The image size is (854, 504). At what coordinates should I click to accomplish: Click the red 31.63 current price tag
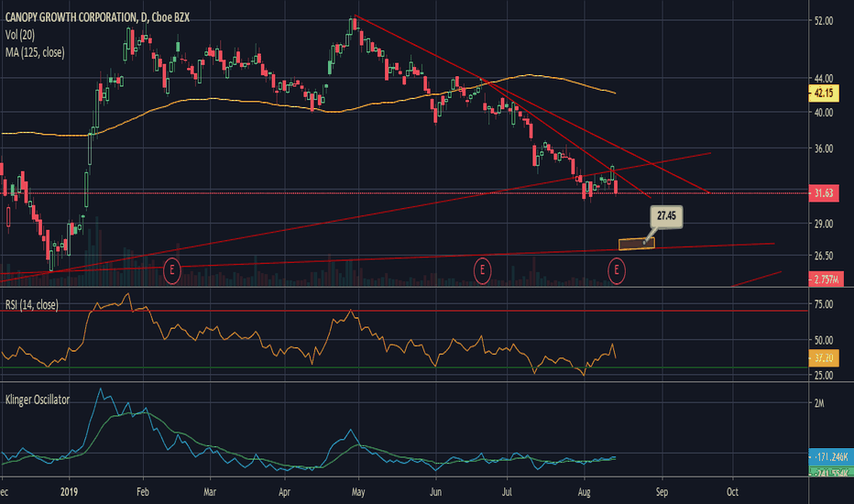824,192
